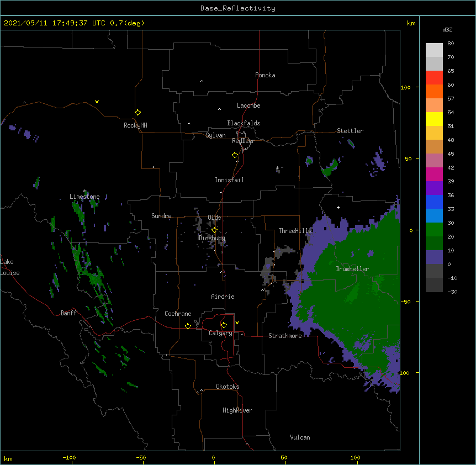Select the Cochrane town label
The image size is (476, 465).
click(178, 314)
